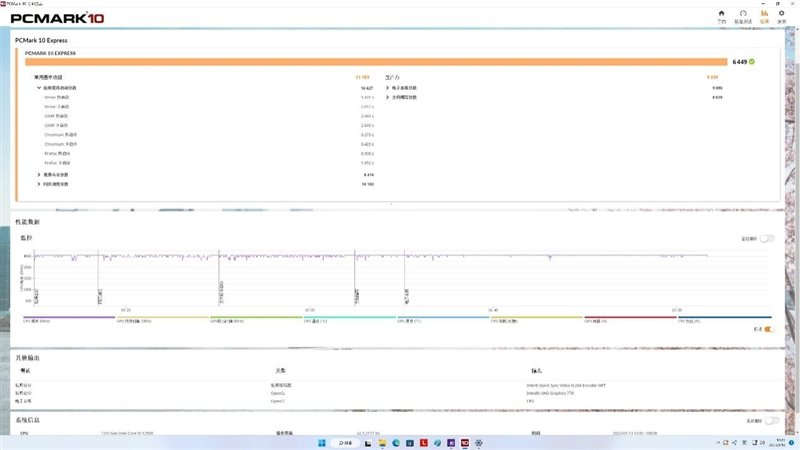Open File Explorer from the taskbar

coord(382,443)
